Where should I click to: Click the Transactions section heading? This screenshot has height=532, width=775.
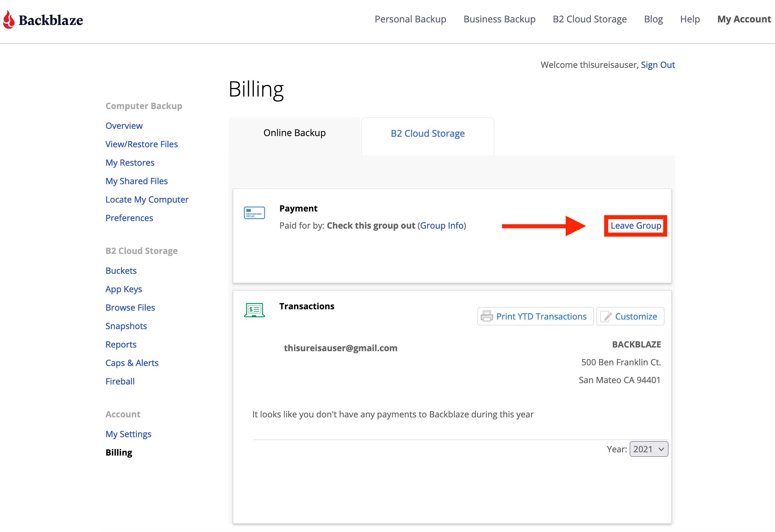click(x=307, y=306)
